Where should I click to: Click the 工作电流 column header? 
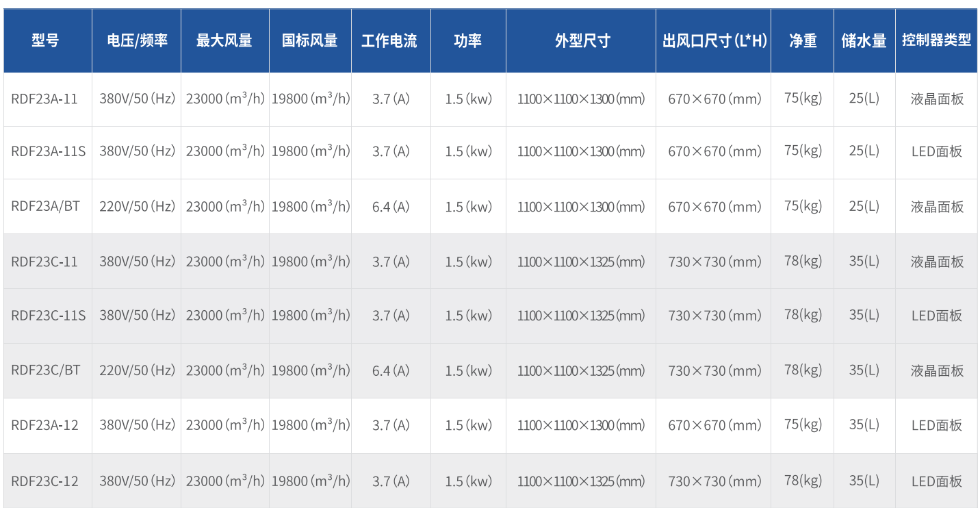(389, 40)
